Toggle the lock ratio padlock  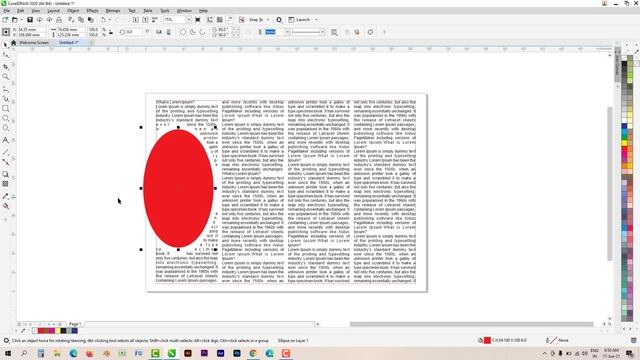click(x=111, y=32)
